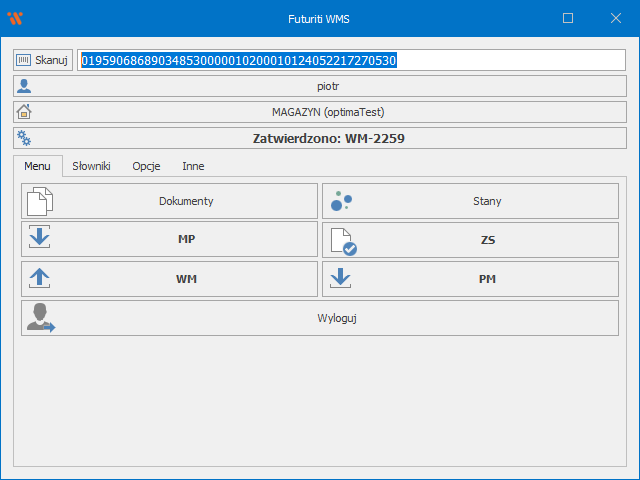Viewport: 640px width, 480px height.
Task: Switch to the Słowniki tab
Action: pos(91,166)
